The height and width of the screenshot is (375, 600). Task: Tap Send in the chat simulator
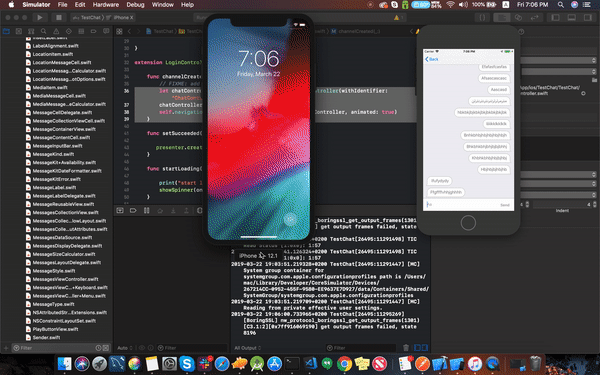[x=505, y=205]
